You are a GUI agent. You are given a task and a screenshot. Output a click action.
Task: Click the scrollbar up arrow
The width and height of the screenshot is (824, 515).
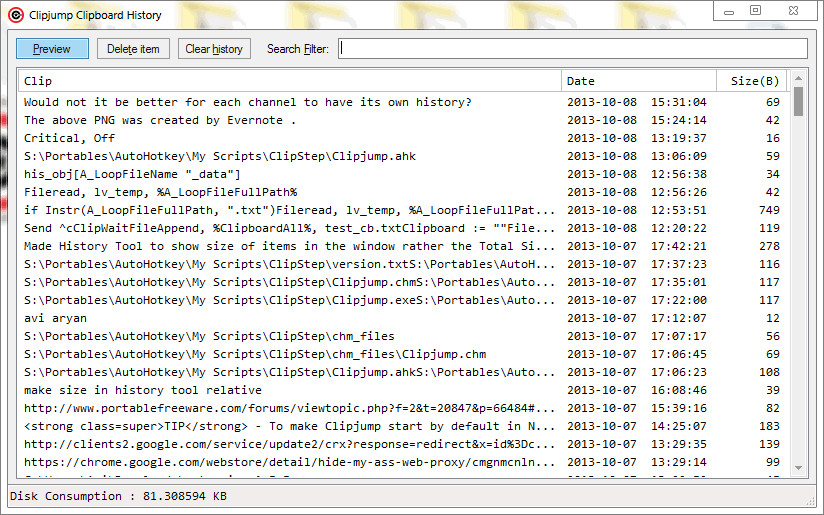pos(798,78)
